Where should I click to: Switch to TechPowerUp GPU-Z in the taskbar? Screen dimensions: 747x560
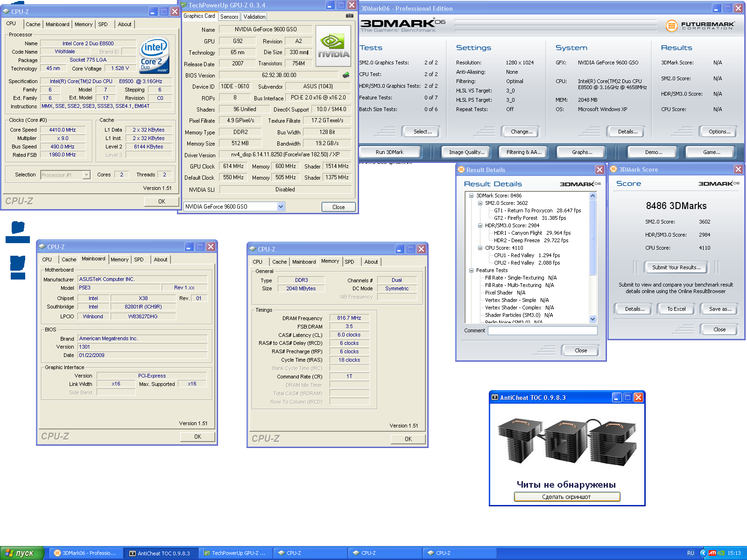[235, 553]
